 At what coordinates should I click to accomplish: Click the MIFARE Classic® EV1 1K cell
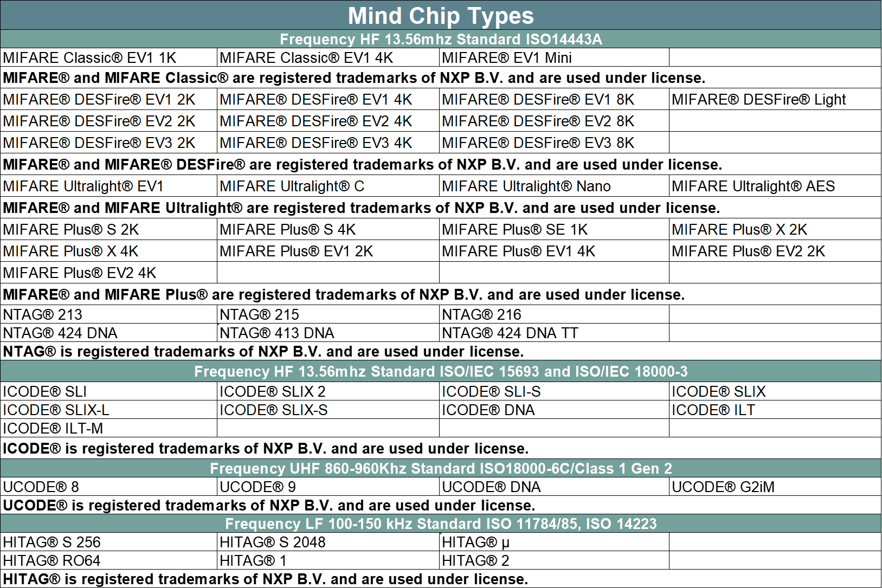(108, 57)
